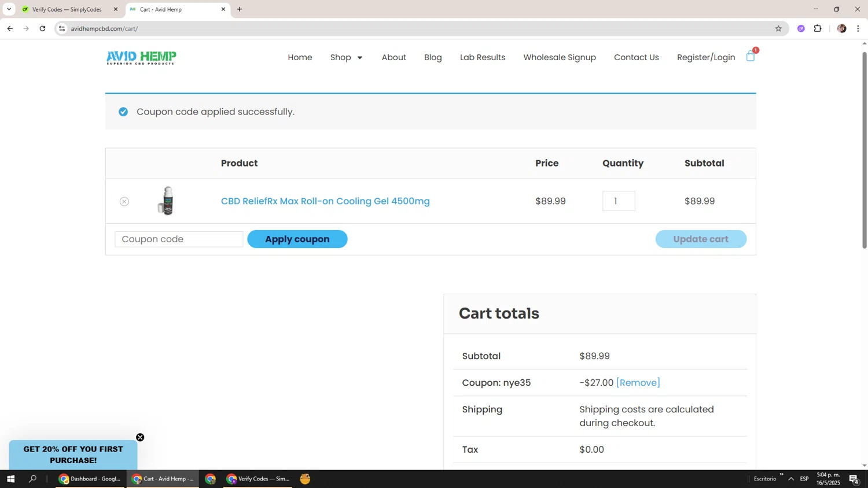The width and height of the screenshot is (868, 488).
Task: Click the GET 20% OFF promo banner
Action: pyautogui.click(x=73, y=454)
